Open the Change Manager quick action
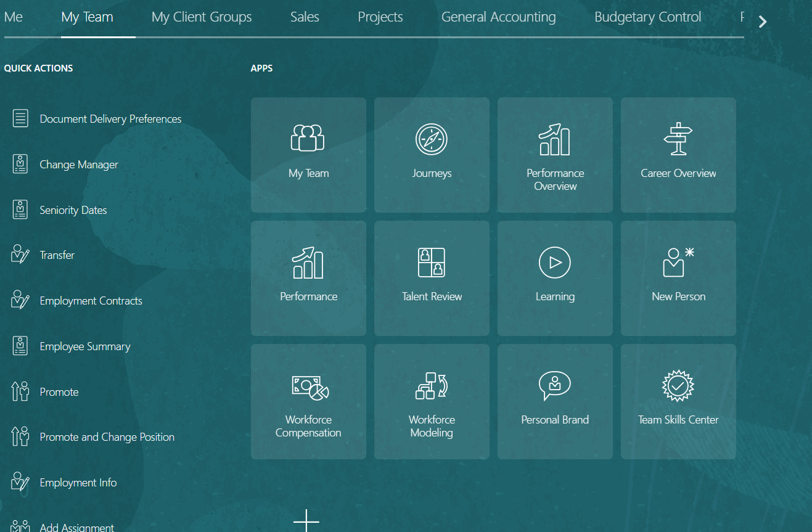Screen dimensions: 812x532 [x=79, y=165]
